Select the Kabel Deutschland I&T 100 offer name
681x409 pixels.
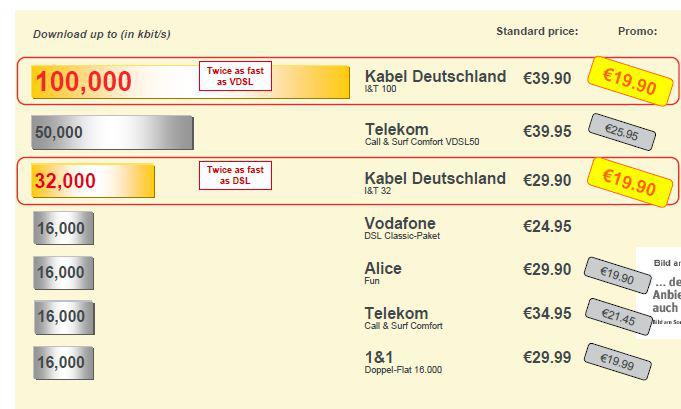[x=435, y=81]
